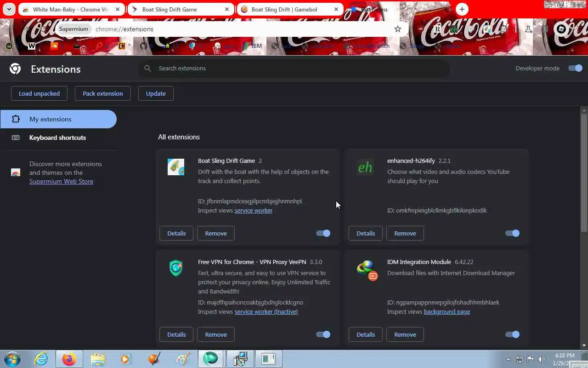The image size is (588, 368).
Task: Remove the Boat Sling Drift Game extension
Action: coord(216,233)
